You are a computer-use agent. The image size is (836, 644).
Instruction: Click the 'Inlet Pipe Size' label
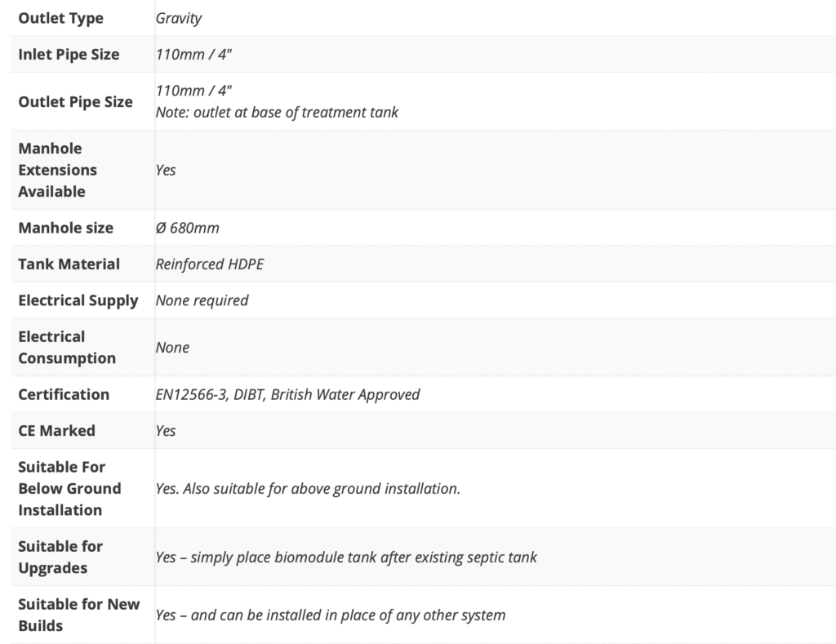(69, 55)
